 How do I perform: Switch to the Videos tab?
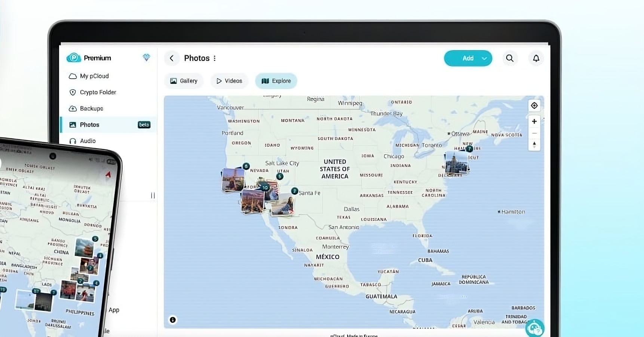[x=229, y=81]
